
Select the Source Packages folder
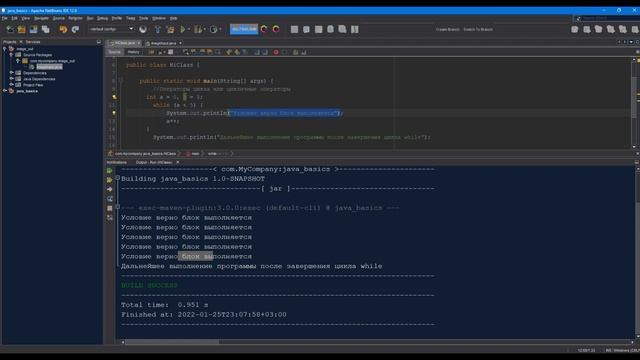click(37, 55)
